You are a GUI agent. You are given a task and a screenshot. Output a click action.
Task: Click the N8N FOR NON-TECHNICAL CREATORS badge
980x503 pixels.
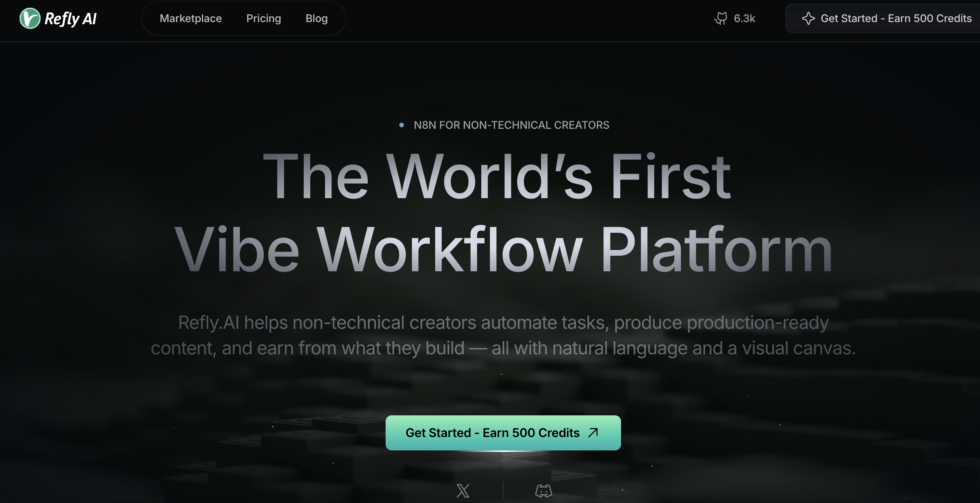coord(511,125)
